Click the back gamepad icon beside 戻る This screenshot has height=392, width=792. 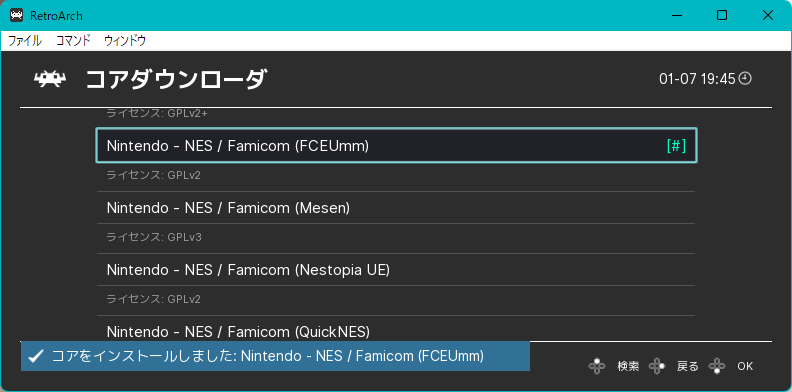[x=657, y=366]
